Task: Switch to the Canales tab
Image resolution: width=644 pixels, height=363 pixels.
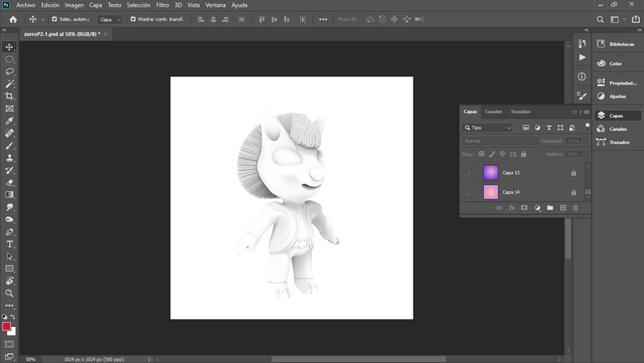Action: (493, 111)
